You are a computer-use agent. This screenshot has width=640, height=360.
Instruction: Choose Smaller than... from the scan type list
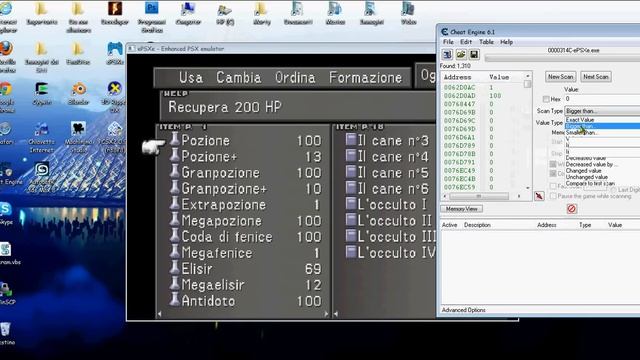click(x=582, y=133)
